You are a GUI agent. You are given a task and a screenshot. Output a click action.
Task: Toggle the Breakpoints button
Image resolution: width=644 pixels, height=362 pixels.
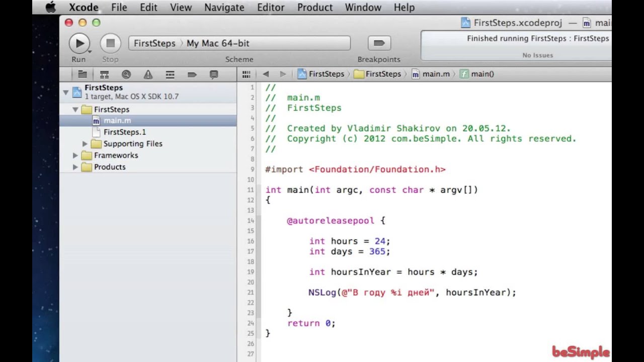pos(379,43)
